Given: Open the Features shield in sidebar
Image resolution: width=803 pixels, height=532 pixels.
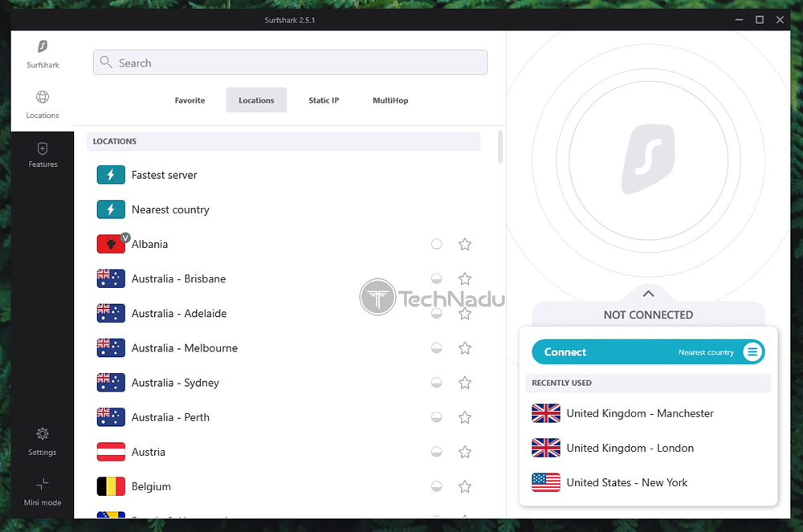Looking at the screenshot, I should point(43,148).
